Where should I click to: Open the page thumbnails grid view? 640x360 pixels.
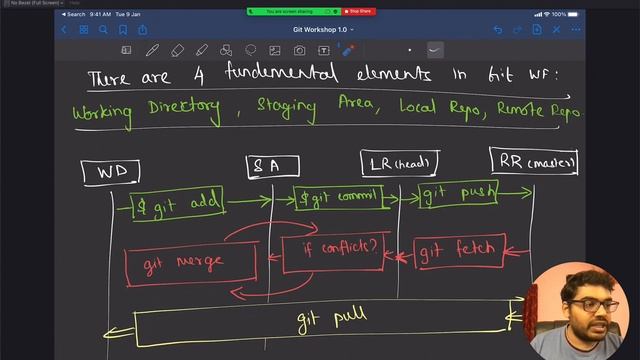[84, 29]
